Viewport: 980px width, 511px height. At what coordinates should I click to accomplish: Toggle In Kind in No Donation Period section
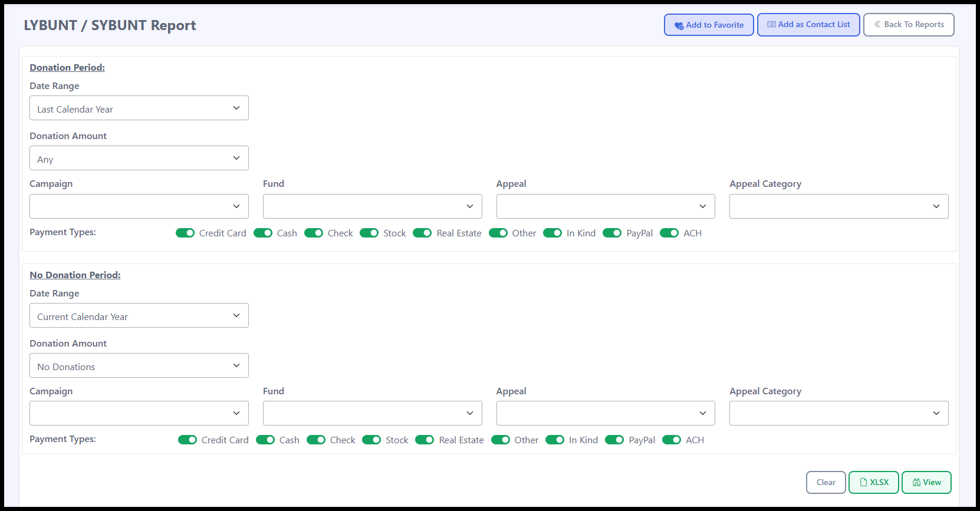[555, 440]
